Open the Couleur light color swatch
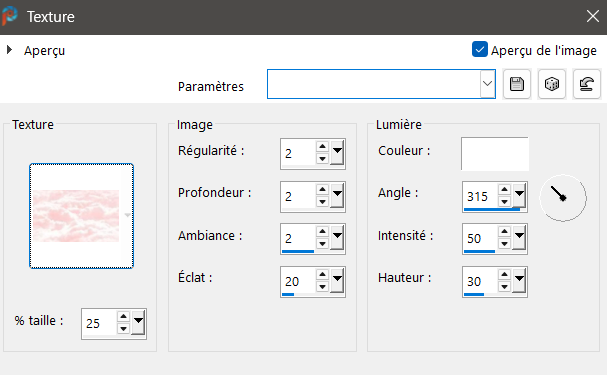Image resolution: width=607 pixels, height=375 pixels. [495, 154]
